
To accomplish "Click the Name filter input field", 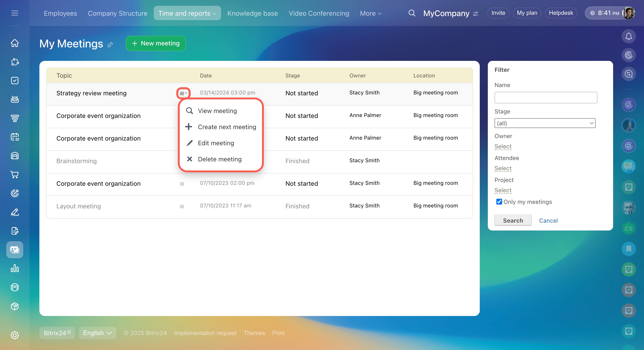I will [x=546, y=98].
